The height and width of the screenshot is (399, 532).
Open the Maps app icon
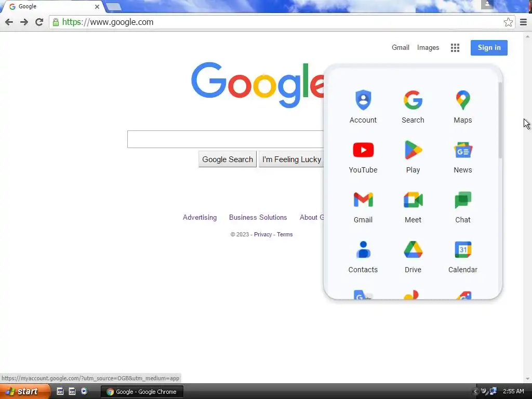click(x=463, y=107)
